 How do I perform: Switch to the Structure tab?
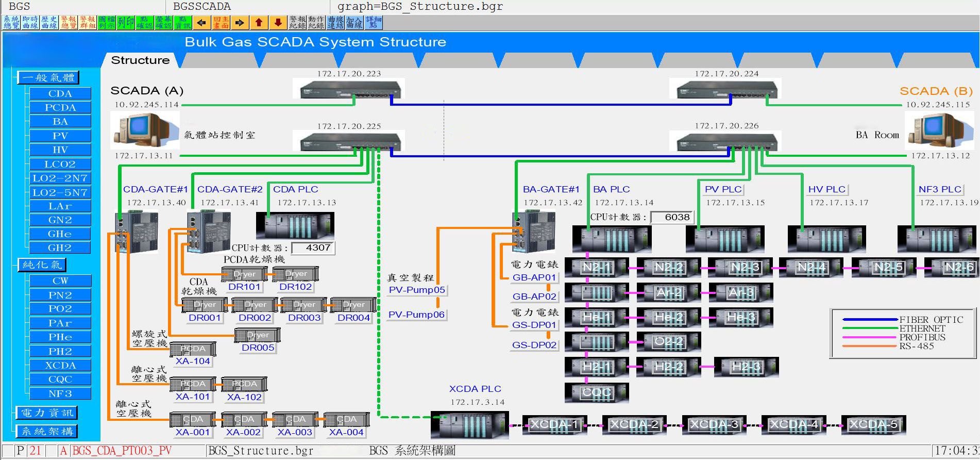[140, 60]
